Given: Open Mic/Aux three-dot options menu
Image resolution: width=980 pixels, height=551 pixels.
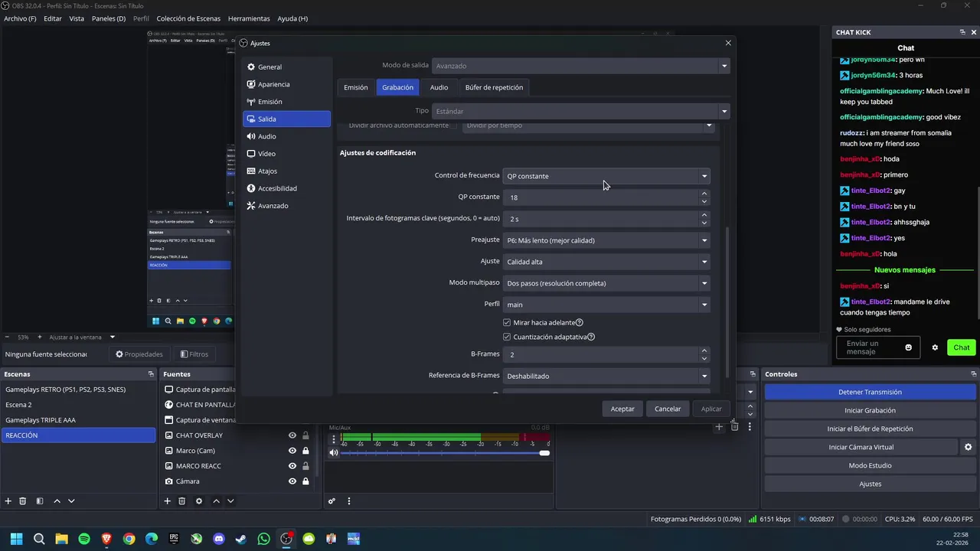Looking at the screenshot, I should 334,439.
